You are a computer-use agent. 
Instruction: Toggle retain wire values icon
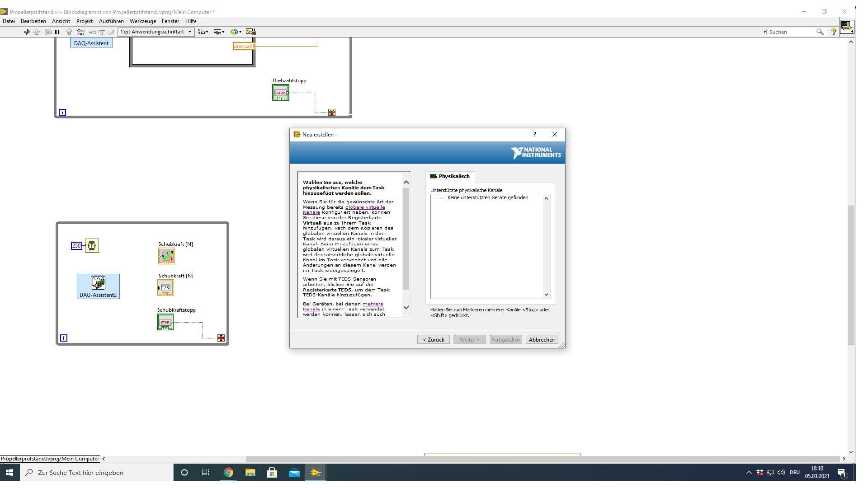80,32
